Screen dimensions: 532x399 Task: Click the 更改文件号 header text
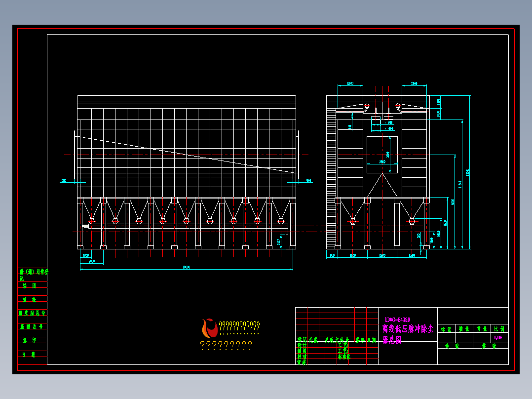pyautogui.click(x=337, y=340)
